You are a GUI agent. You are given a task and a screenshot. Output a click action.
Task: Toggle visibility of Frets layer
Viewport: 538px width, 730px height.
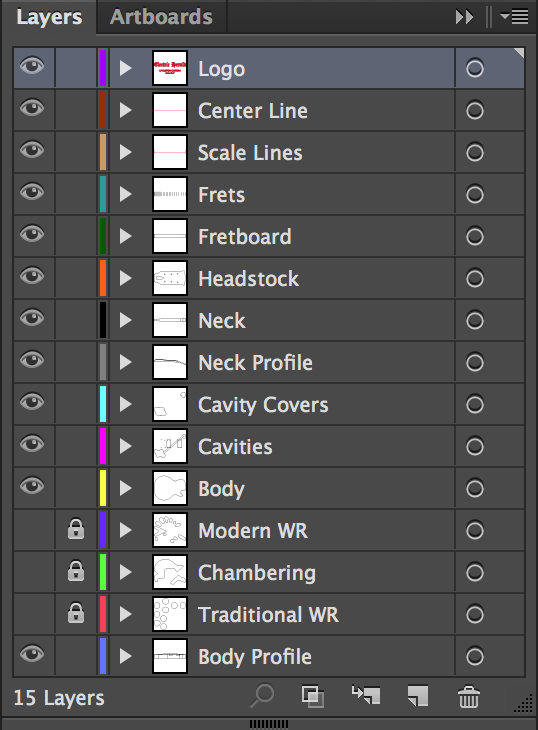tap(32, 191)
